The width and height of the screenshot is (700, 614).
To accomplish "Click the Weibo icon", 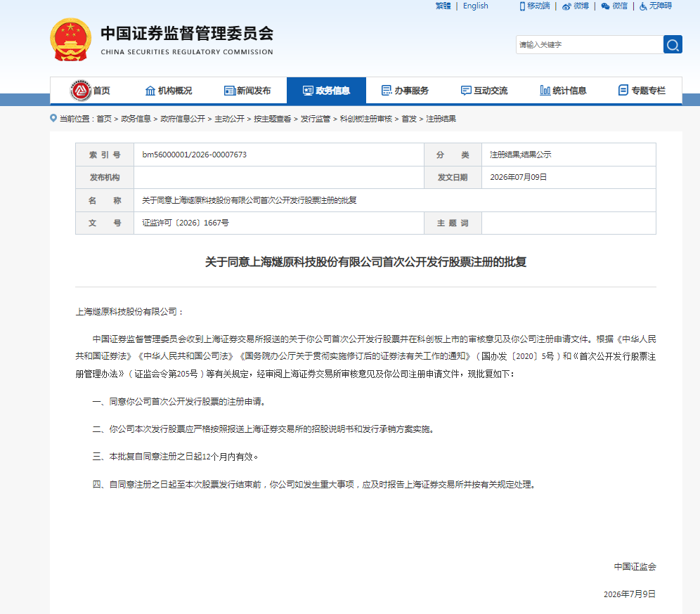I will pos(566,6).
